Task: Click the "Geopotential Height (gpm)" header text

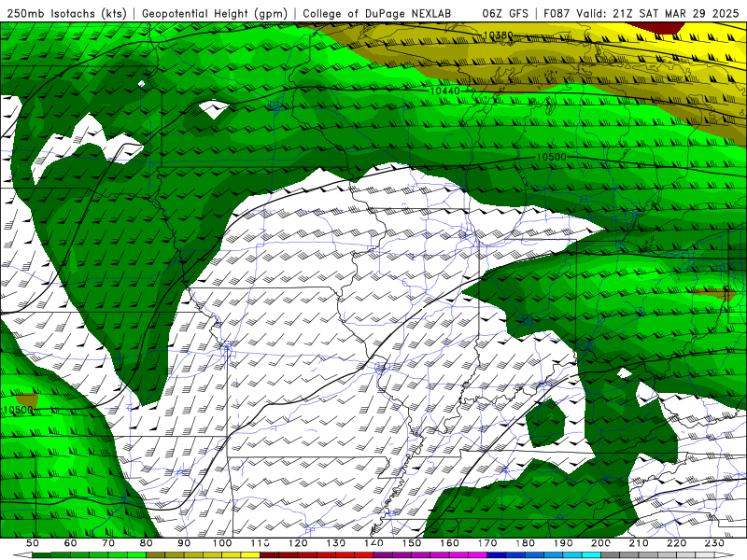Action: click(x=215, y=13)
